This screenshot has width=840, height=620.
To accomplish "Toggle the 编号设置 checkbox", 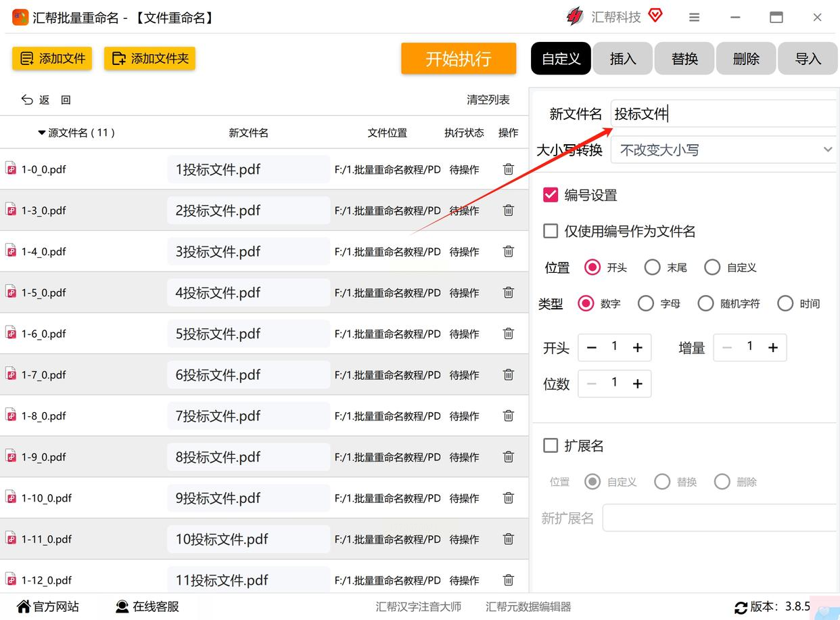I will 551,195.
